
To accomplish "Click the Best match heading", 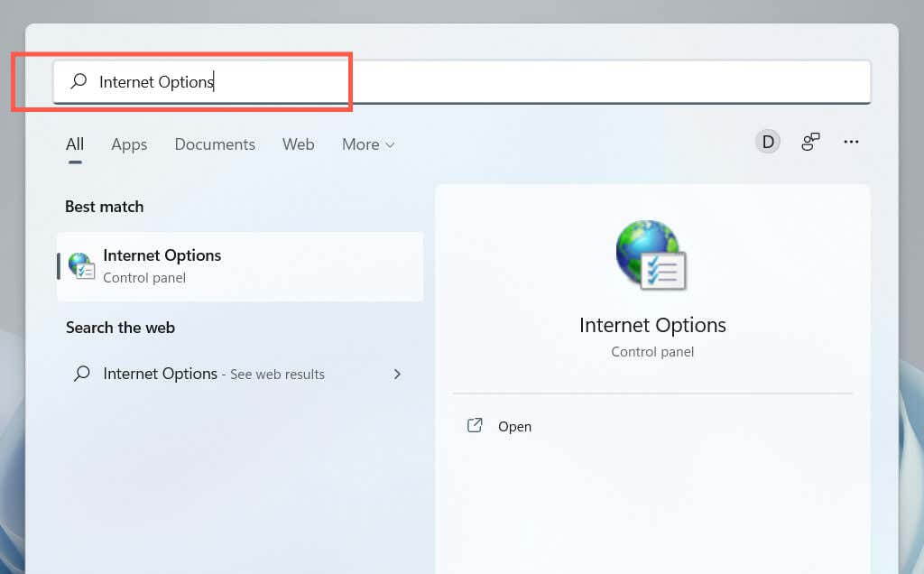I will [x=105, y=207].
